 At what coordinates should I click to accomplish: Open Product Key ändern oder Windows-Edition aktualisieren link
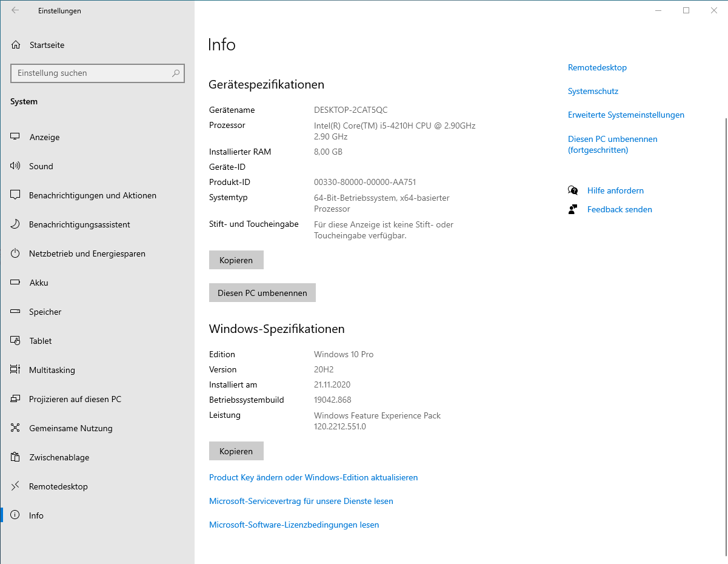[313, 477]
